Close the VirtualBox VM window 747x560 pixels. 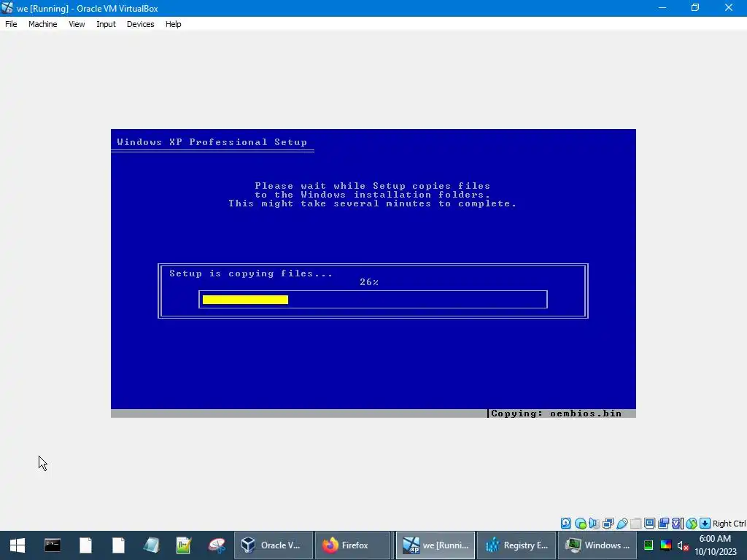click(x=729, y=8)
